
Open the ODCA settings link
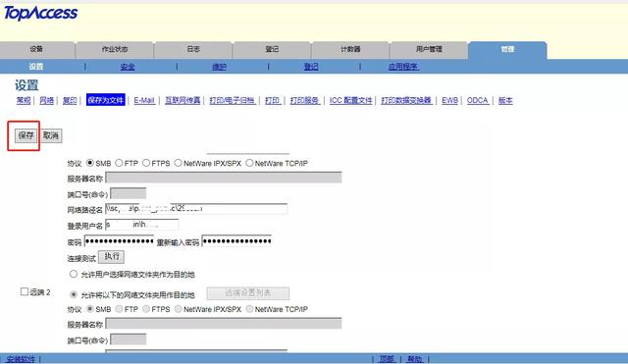(478, 100)
